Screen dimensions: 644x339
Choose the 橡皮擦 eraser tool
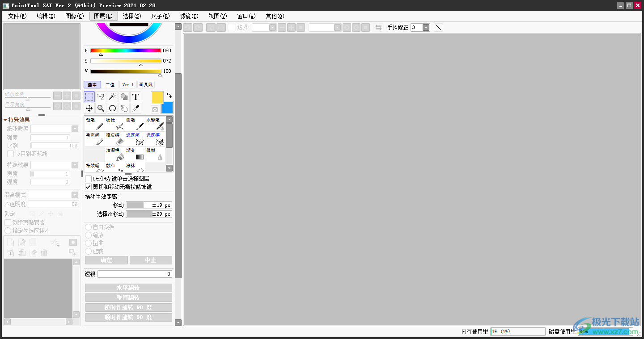115,139
